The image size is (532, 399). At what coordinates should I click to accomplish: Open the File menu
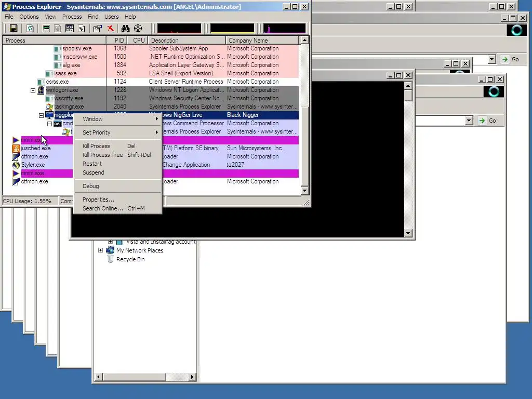click(x=9, y=17)
